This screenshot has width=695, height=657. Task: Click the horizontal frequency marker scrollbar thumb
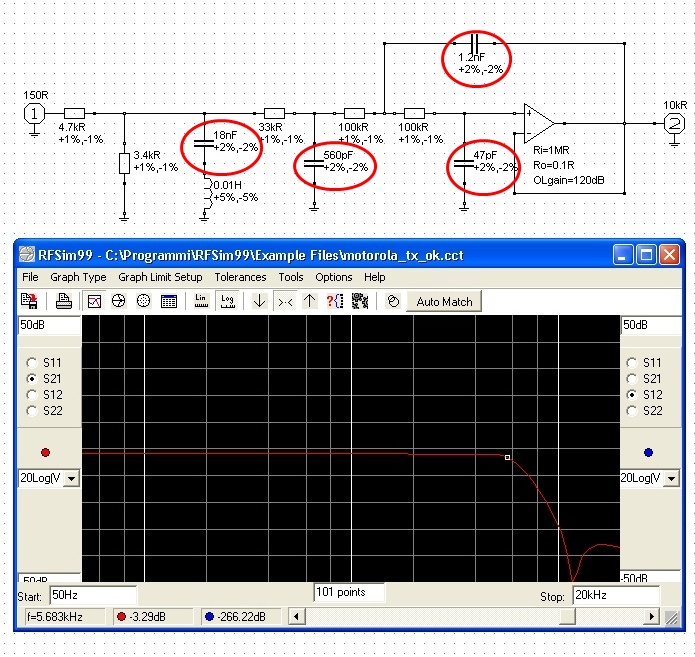[x=568, y=617]
